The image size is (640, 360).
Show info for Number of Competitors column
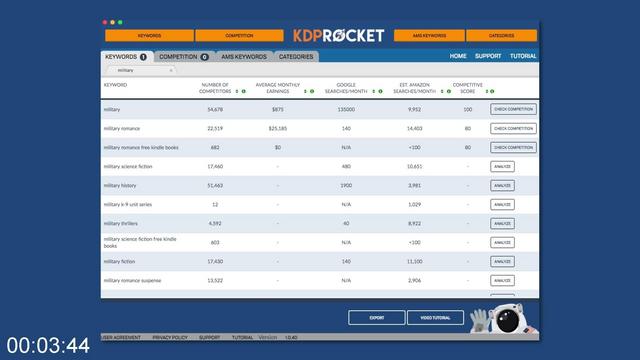pyautogui.click(x=244, y=91)
